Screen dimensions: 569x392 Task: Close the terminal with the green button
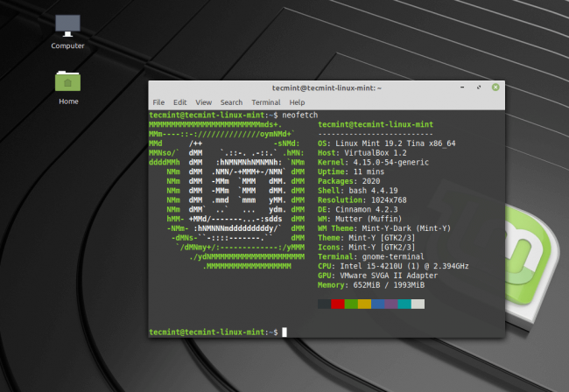pyautogui.click(x=495, y=87)
